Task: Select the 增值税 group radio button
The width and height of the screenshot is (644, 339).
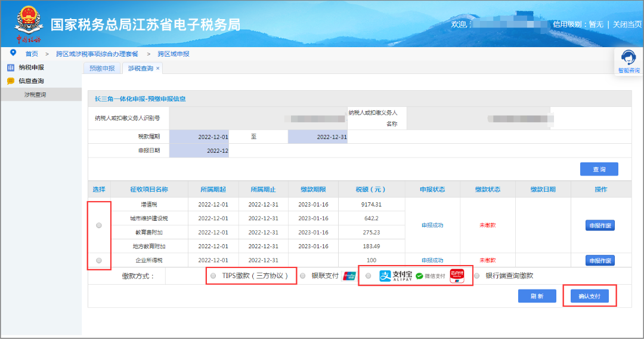Action: coord(99,225)
